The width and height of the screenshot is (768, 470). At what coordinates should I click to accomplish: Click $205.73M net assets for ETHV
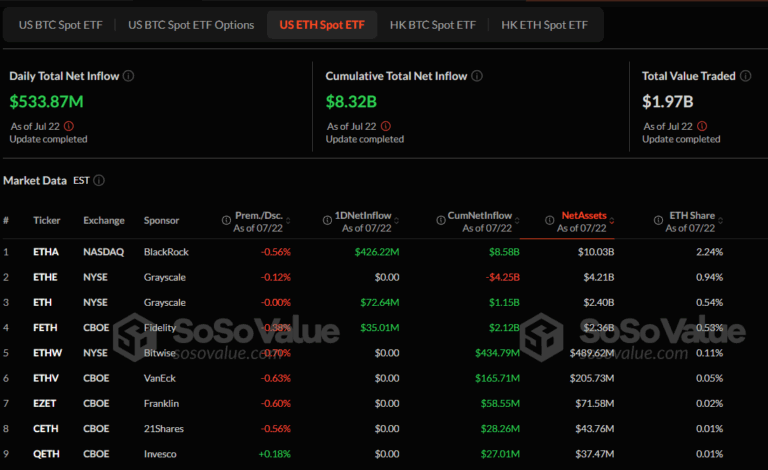pyautogui.click(x=592, y=378)
